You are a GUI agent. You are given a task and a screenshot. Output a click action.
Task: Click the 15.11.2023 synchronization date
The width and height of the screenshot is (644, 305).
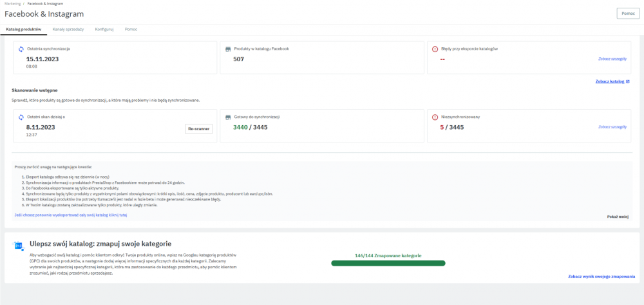pyautogui.click(x=43, y=59)
